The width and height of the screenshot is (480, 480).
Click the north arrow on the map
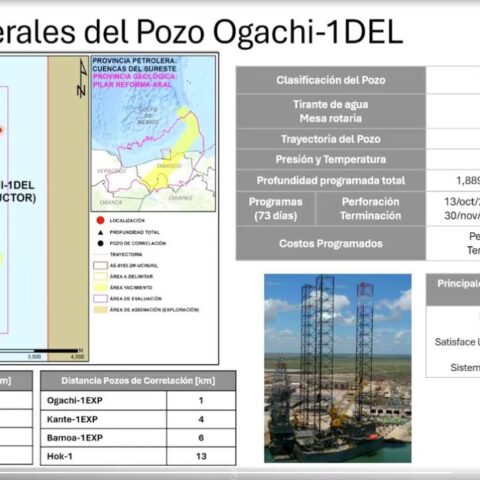point(82,79)
